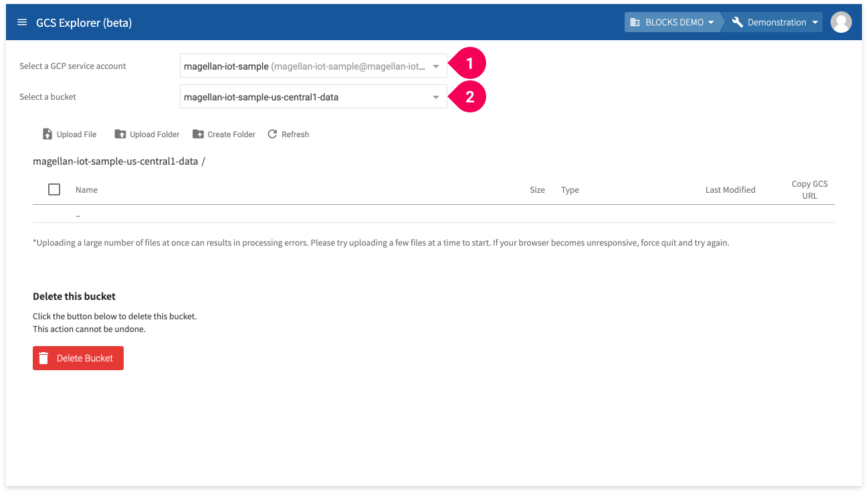Click the wrench icon beside Demonstration
The height and width of the screenshot is (494, 868).
(x=738, y=22)
